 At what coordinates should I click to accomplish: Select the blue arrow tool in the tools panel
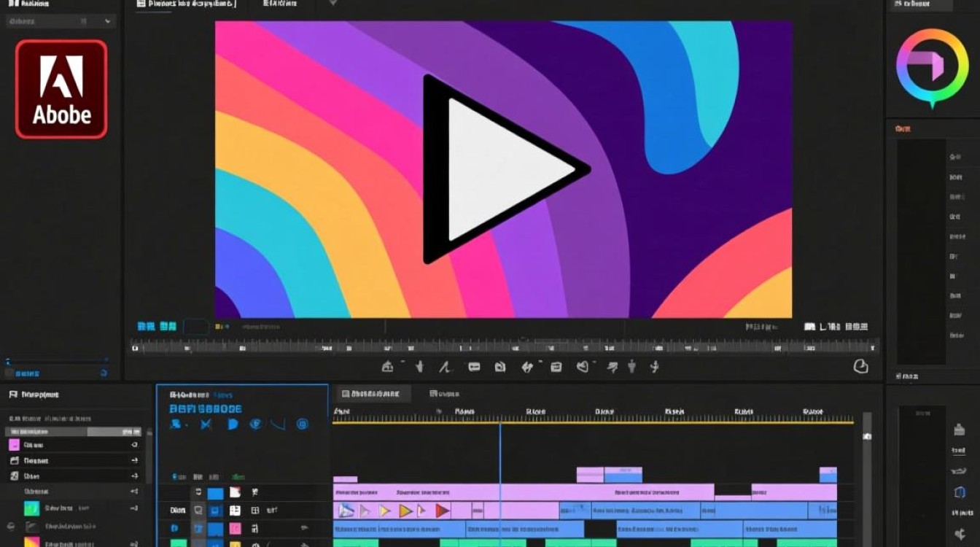pos(176,424)
